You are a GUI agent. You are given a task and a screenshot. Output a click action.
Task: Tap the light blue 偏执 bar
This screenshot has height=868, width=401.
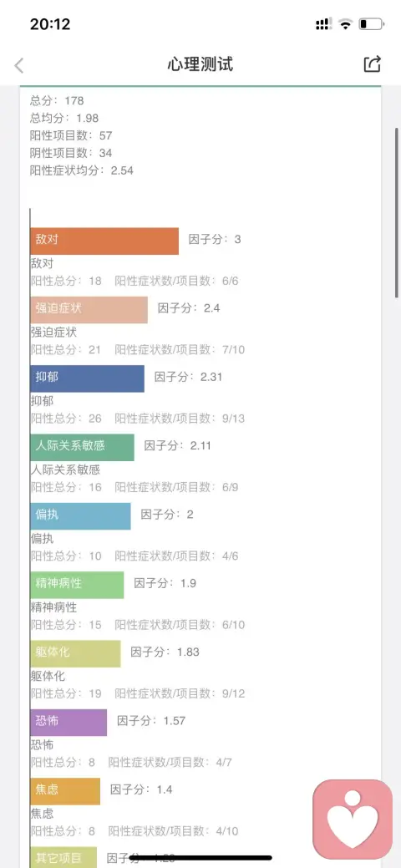point(81,516)
